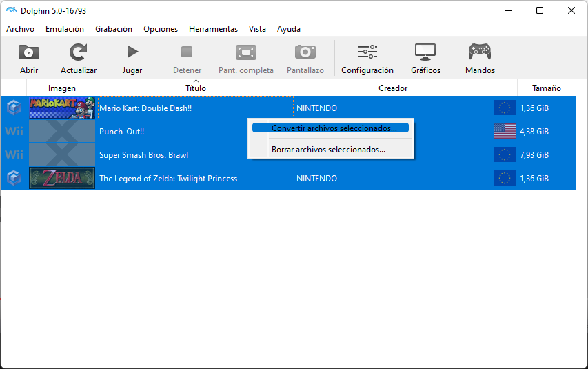The width and height of the screenshot is (588, 369).
Task: Toggle Pant. completa fullscreen icon
Action: click(246, 52)
